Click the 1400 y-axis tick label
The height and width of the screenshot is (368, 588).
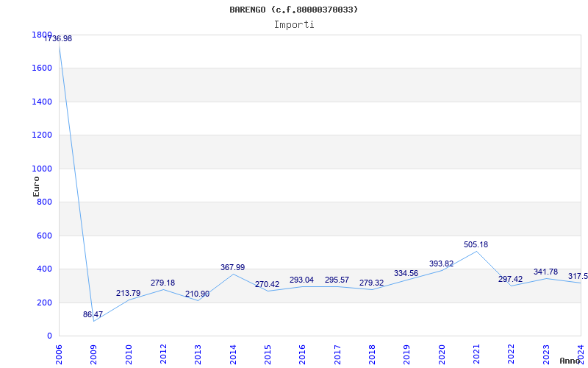click(42, 102)
